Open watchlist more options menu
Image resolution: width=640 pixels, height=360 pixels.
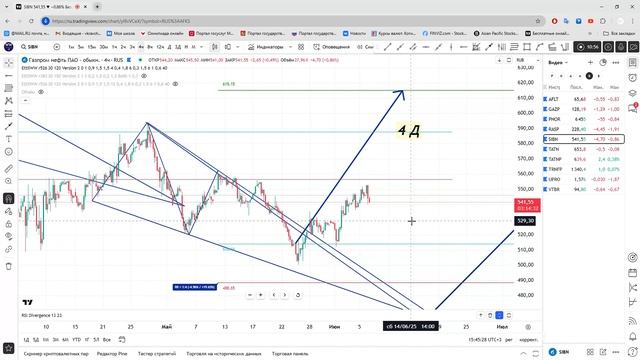click(x=616, y=62)
